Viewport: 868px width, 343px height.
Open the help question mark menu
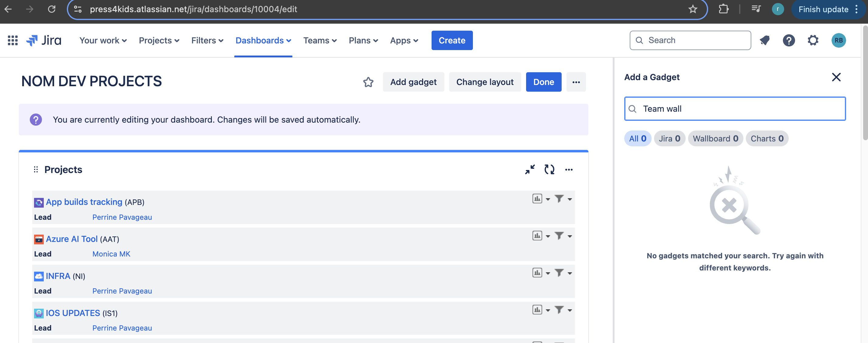tap(788, 40)
